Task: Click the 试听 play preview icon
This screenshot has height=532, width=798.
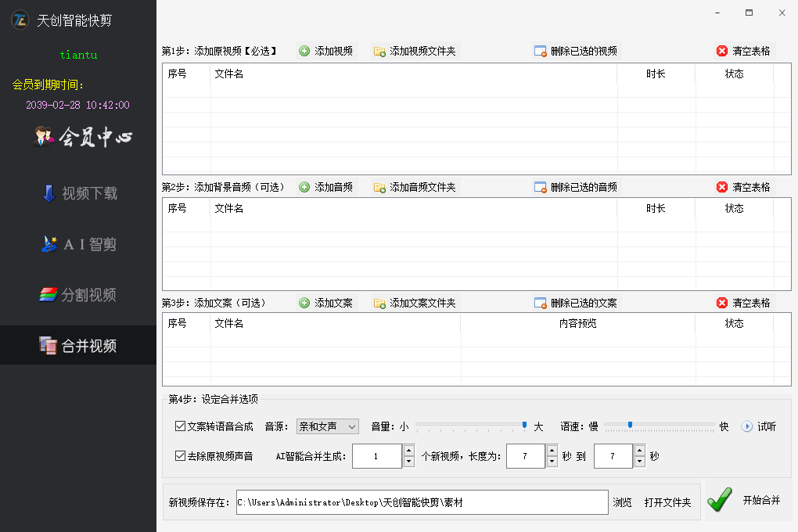Action: pyautogui.click(x=746, y=426)
